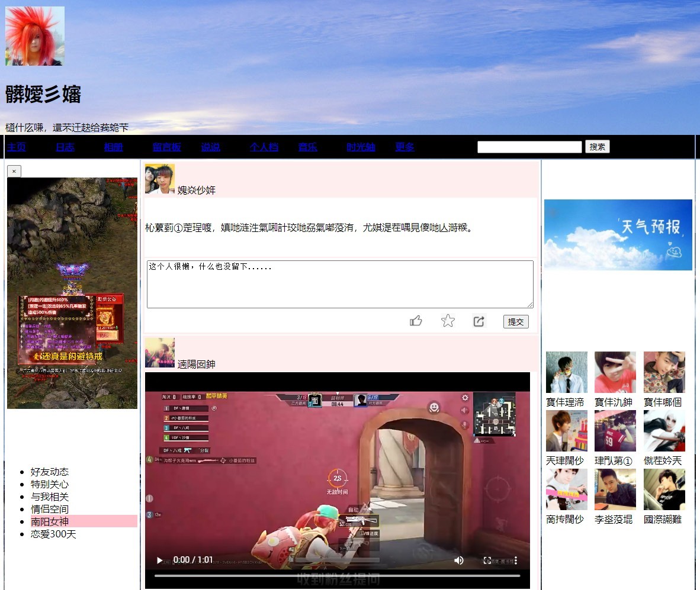This screenshot has width=700, height=590.
Task: Click the signature text under the profile name
Action: [x=67, y=128]
